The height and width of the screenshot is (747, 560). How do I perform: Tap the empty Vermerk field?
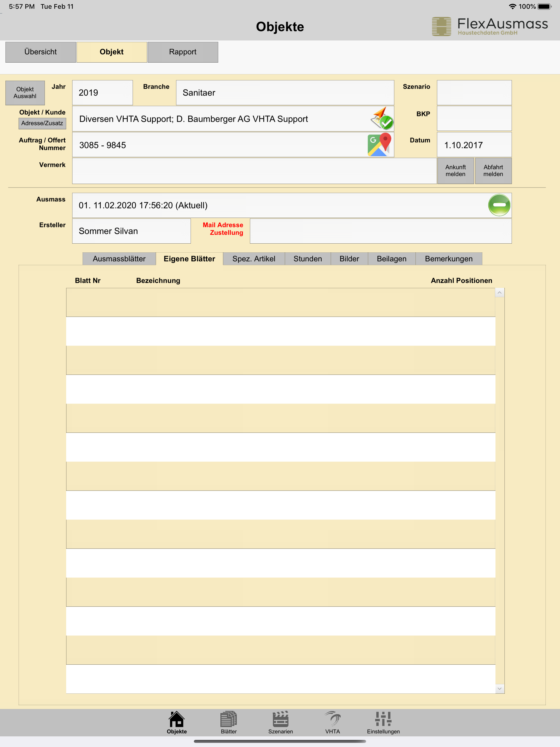[x=254, y=171]
